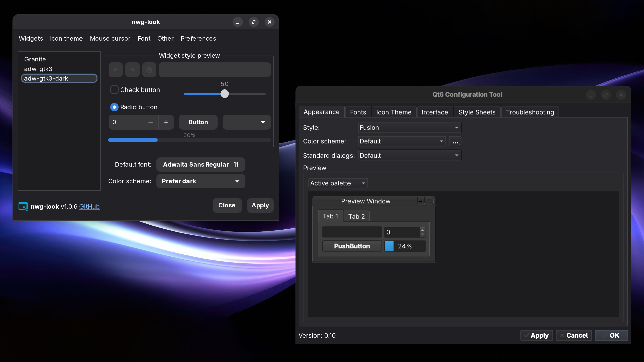Click back arrow in widget preview

[116, 70]
